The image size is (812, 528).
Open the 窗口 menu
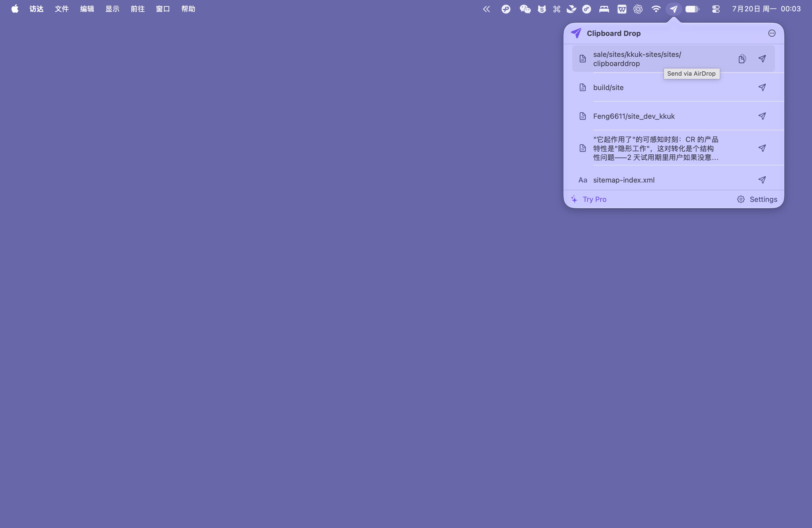(163, 9)
